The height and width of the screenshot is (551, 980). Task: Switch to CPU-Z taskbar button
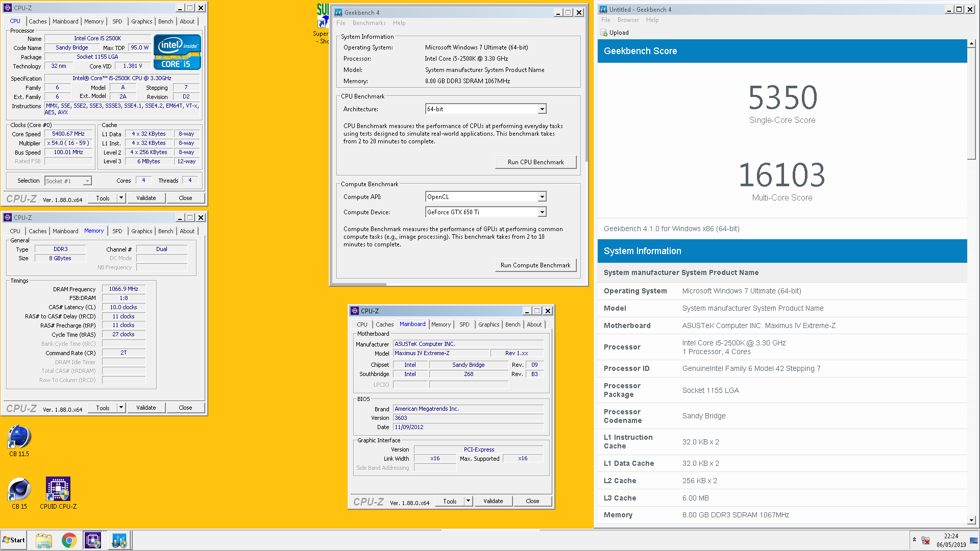(93, 540)
